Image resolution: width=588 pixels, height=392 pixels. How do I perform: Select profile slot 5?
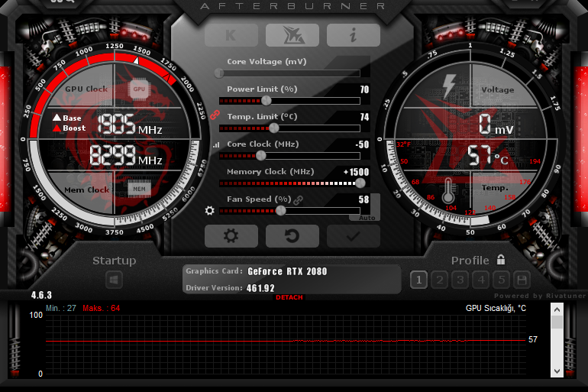[502, 280]
